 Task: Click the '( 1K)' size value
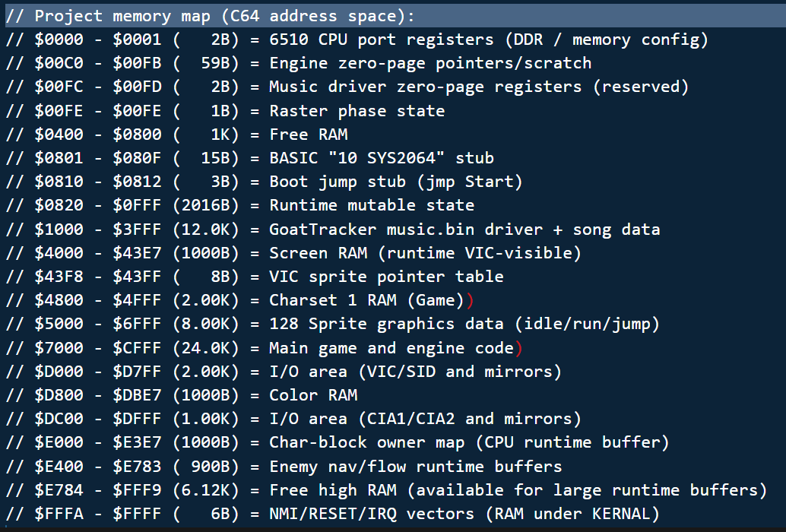[205, 135]
